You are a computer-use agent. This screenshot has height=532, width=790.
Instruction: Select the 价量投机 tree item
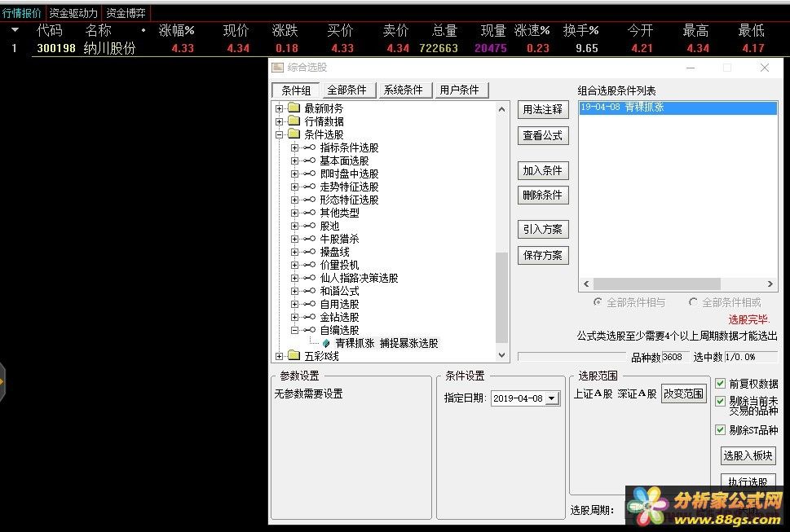(x=339, y=265)
